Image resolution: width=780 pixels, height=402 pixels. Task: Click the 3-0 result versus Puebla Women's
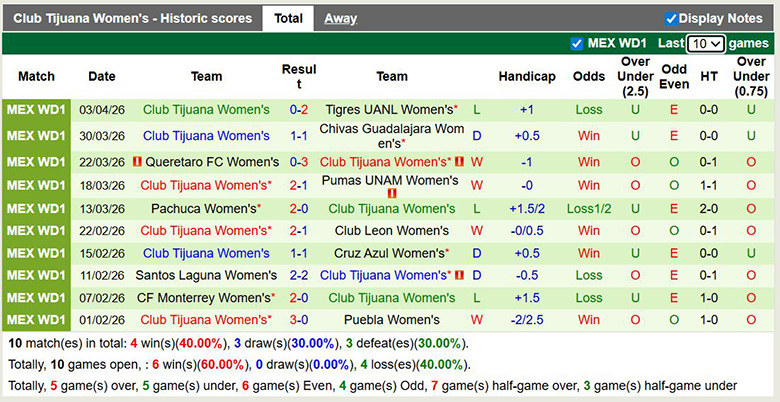(299, 320)
